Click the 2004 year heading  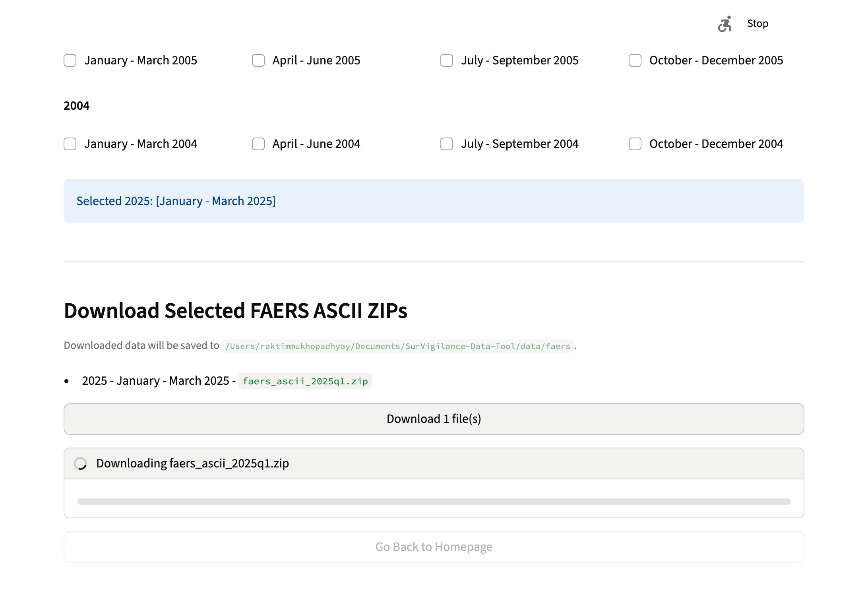pos(76,106)
